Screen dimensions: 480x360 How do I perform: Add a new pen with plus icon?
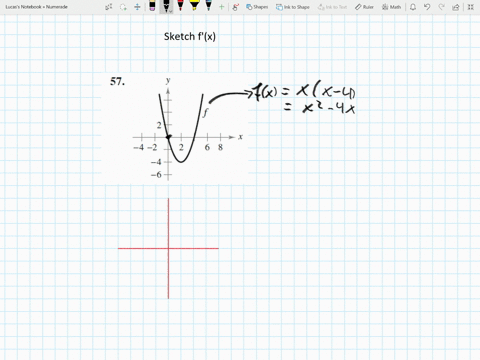(221, 7)
